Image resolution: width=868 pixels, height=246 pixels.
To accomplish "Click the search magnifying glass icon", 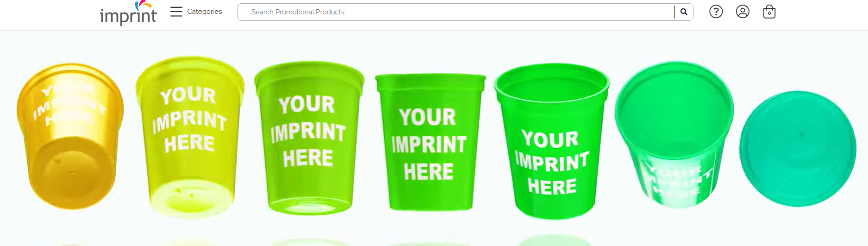I will [x=684, y=12].
